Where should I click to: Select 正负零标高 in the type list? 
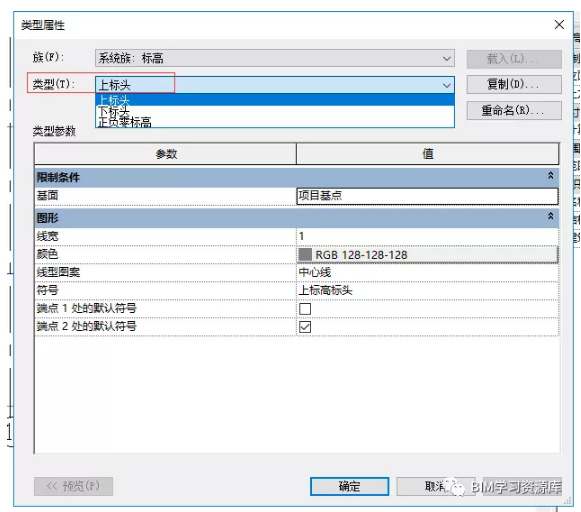[x=275, y=122]
